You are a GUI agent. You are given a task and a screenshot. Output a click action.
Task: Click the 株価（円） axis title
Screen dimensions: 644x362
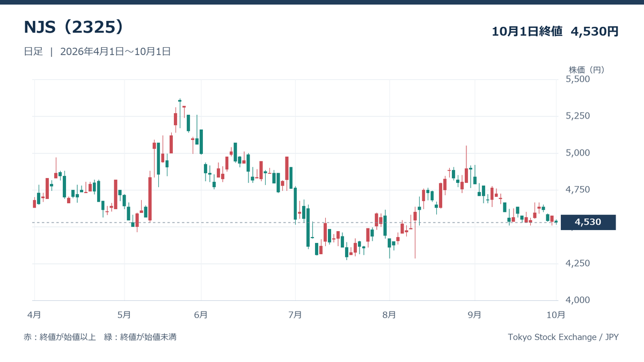click(x=587, y=70)
